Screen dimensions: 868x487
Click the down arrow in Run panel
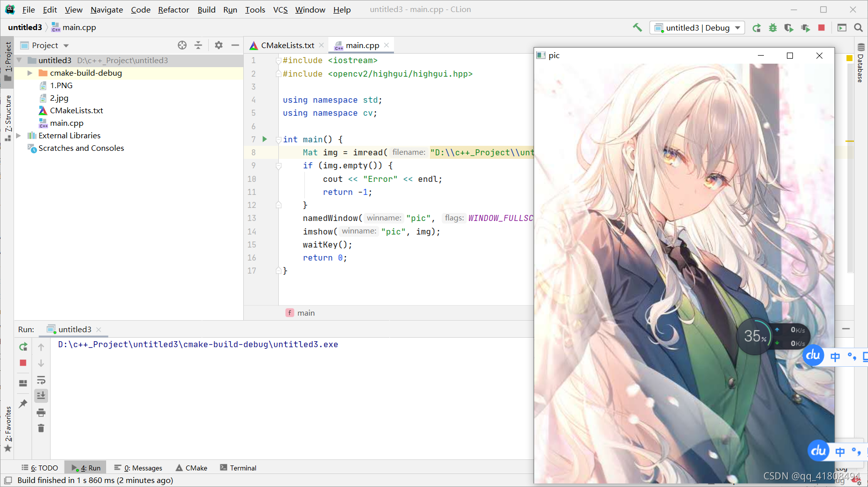41,363
